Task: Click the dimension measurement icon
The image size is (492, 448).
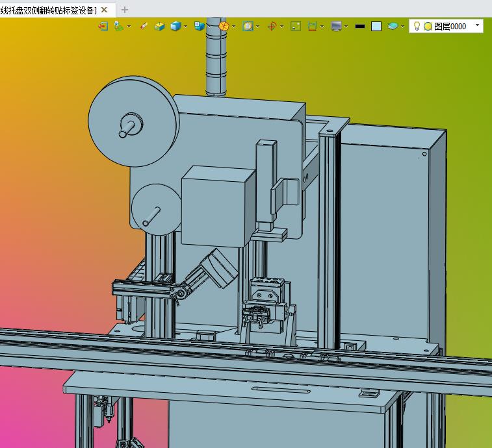Action: (312, 27)
